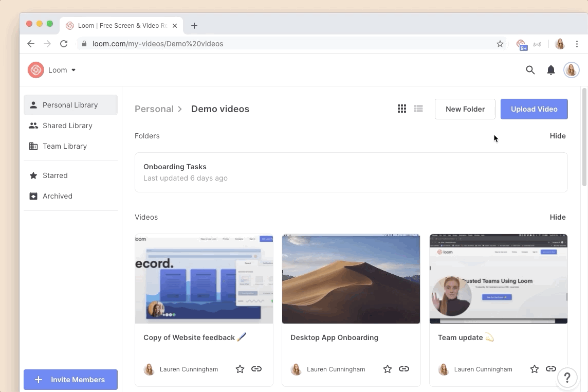Screen dimensions: 588x392
Task: Copy link for Team update video
Action: [551, 369]
